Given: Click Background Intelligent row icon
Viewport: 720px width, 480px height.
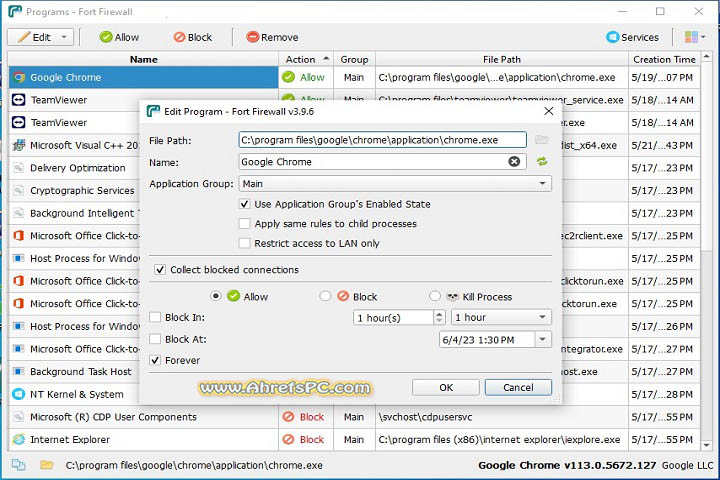Looking at the screenshot, I should (x=19, y=213).
